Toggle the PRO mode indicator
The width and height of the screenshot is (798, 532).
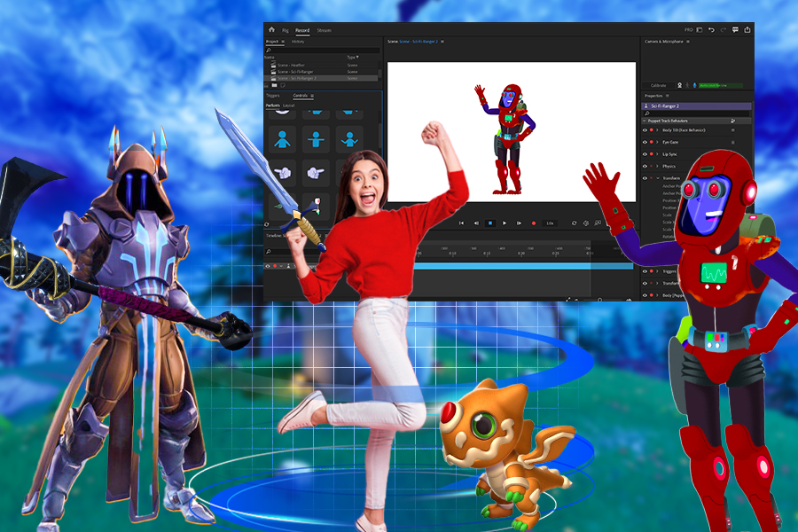pyautogui.click(x=688, y=30)
